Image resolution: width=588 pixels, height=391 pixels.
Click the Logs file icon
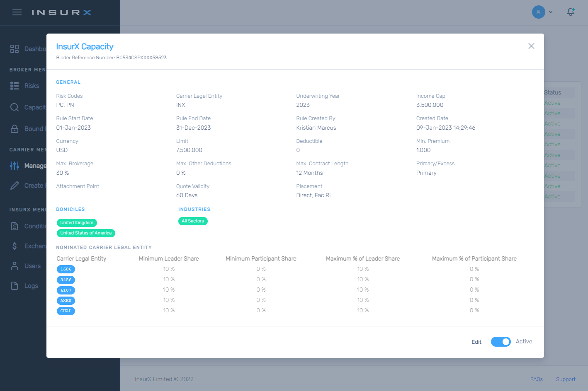[15, 286]
